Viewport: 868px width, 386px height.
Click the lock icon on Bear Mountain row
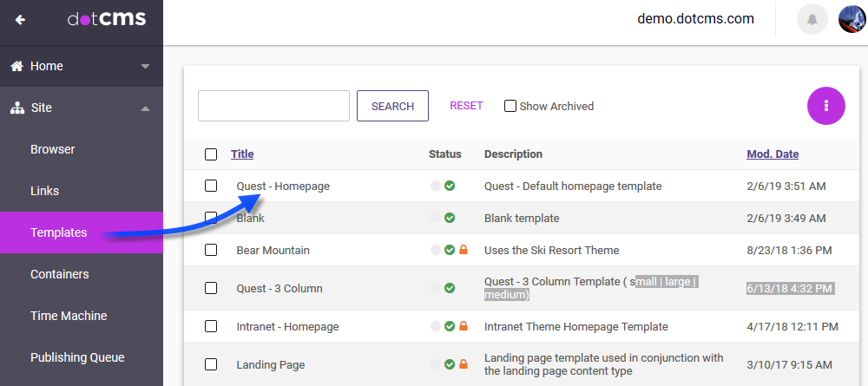pos(464,250)
